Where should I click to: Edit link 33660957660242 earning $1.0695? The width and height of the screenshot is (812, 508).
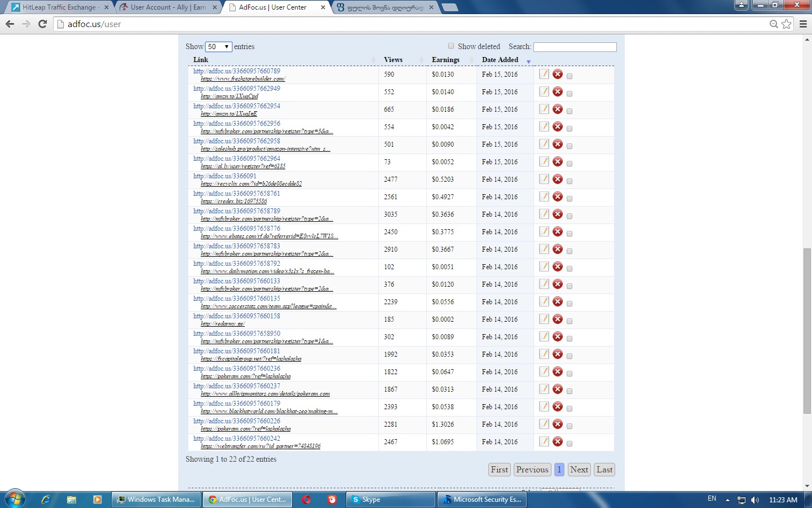pyautogui.click(x=544, y=441)
